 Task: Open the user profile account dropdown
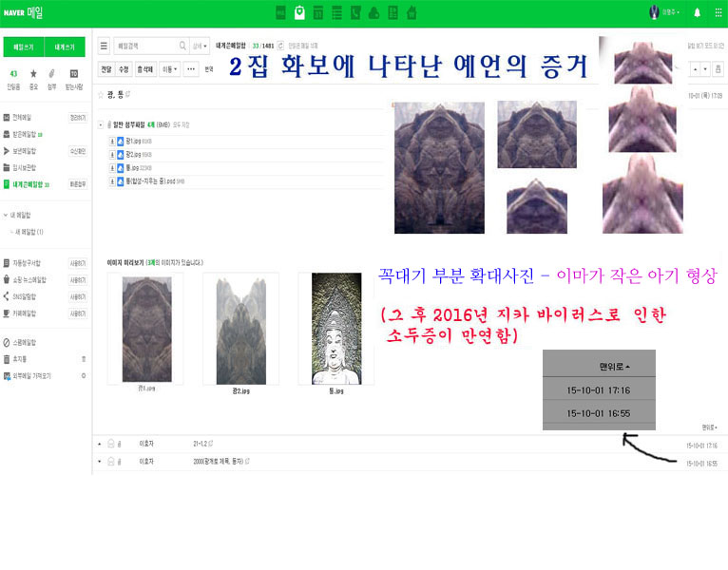pyautogui.click(x=664, y=12)
